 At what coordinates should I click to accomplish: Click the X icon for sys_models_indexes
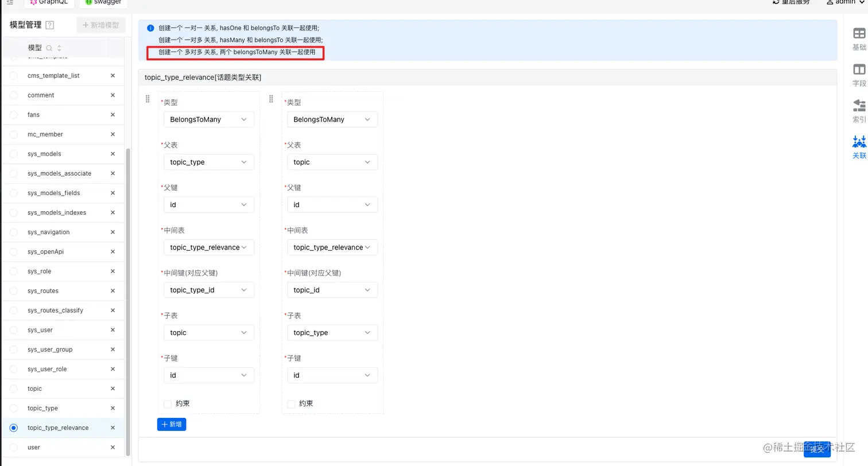(113, 212)
